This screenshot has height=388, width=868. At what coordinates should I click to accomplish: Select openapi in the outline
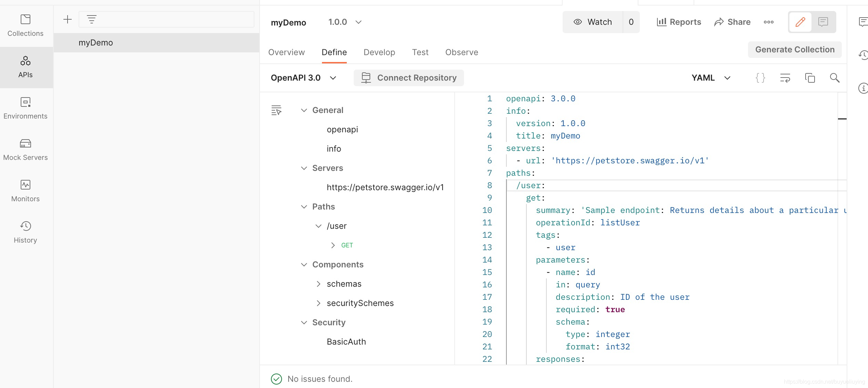342,130
